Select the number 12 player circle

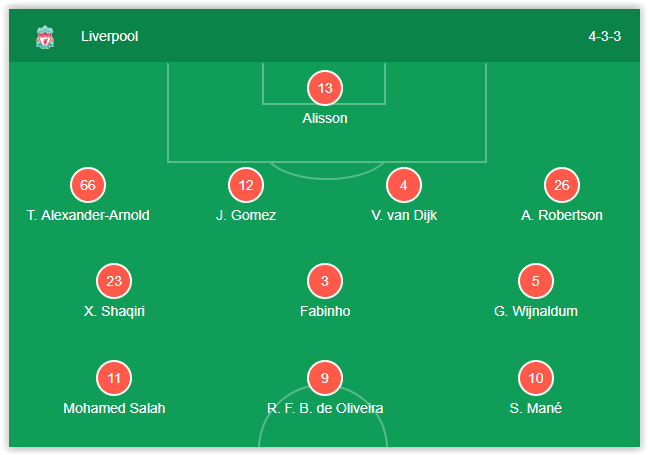[x=246, y=185]
